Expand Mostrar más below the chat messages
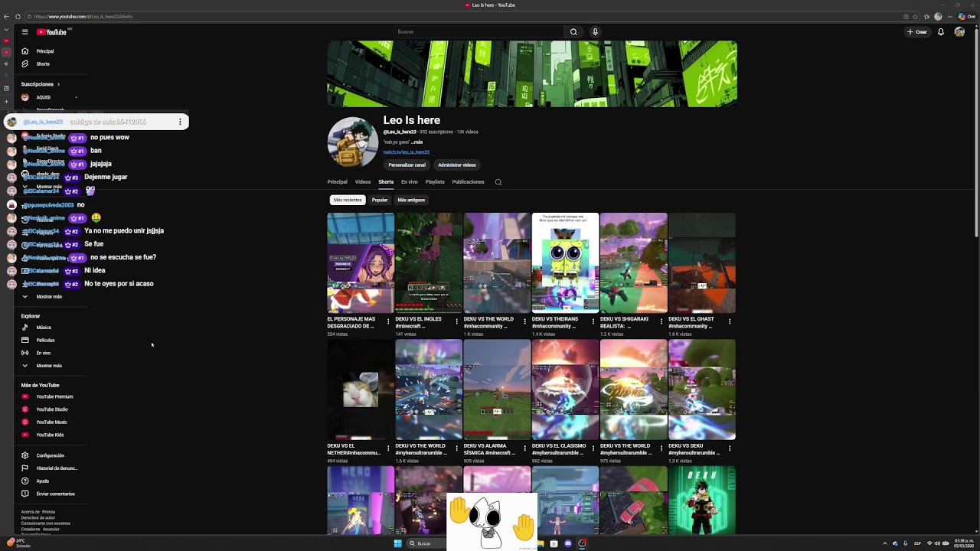 coord(49,297)
